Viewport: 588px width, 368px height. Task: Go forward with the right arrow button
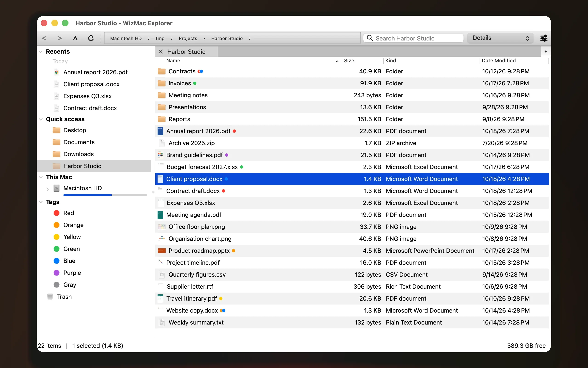[x=59, y=38]
